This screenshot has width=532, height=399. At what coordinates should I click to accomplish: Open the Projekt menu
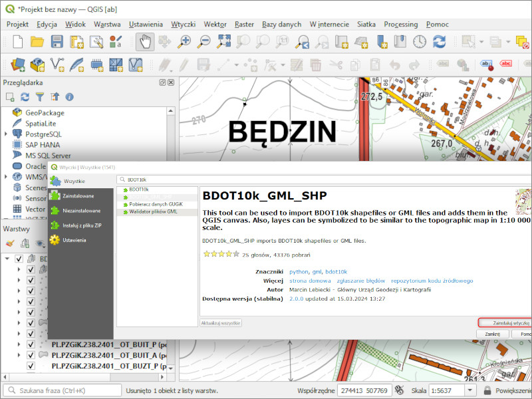18,25
